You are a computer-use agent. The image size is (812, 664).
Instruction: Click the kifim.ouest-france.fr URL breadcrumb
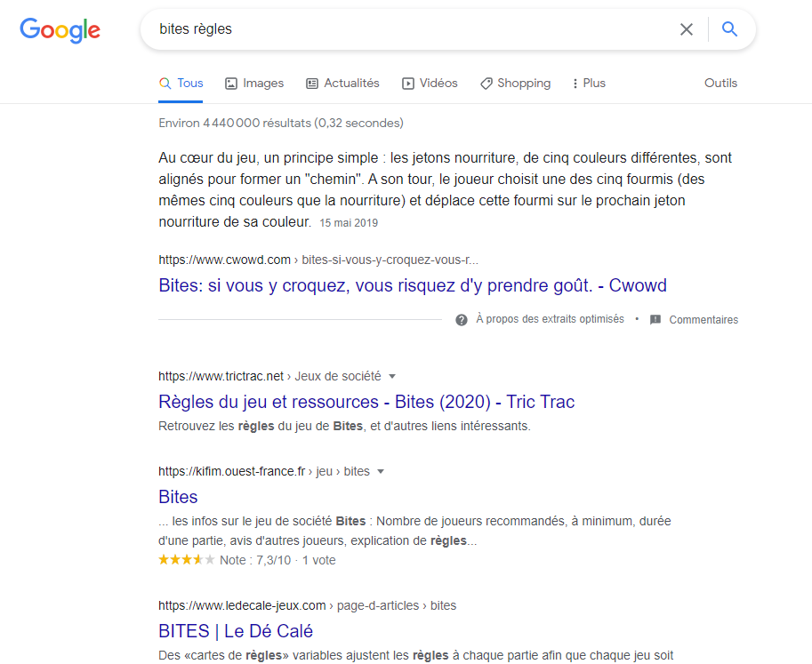pos(263,471)
